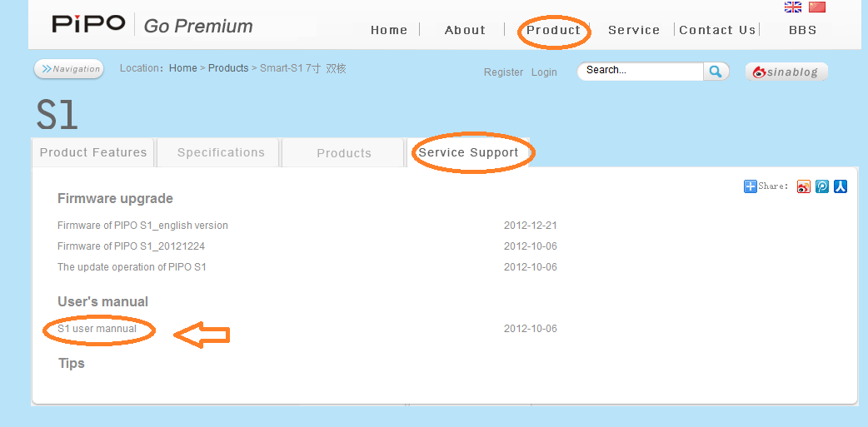868x427 pixels.
Task: Open The update operation of PIPO S1
Action: coord(132,267)
